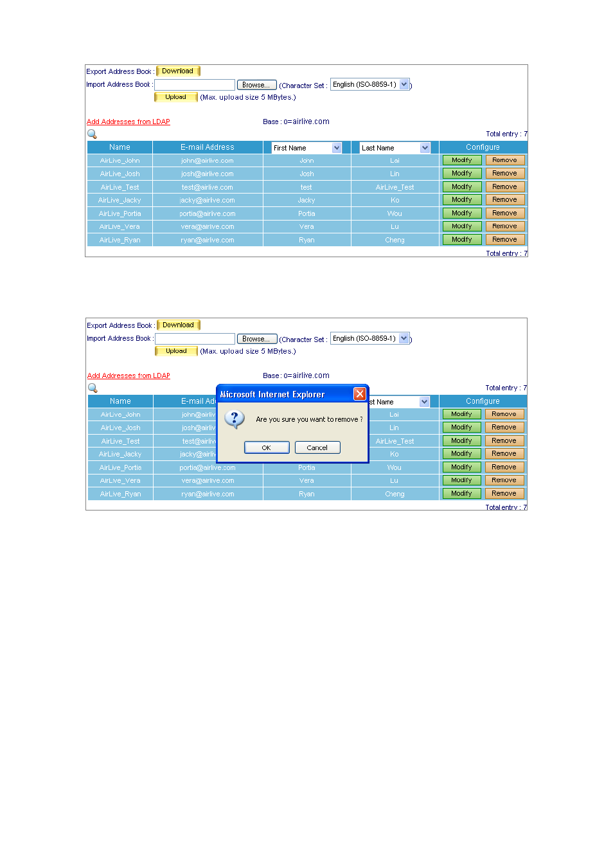The height and width of the screenshot is (868, 613).
Task: Remove AirLive_Josh entry in upper screenshot
Action: (x=505, y=174)
